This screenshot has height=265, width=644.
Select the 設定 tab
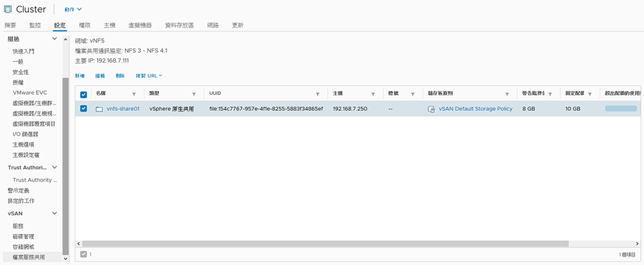point(59,25)
